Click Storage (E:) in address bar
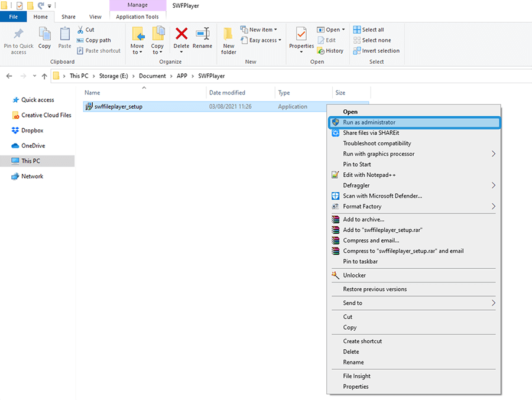This screenshot has width=532, height=400. pos(113,76)
